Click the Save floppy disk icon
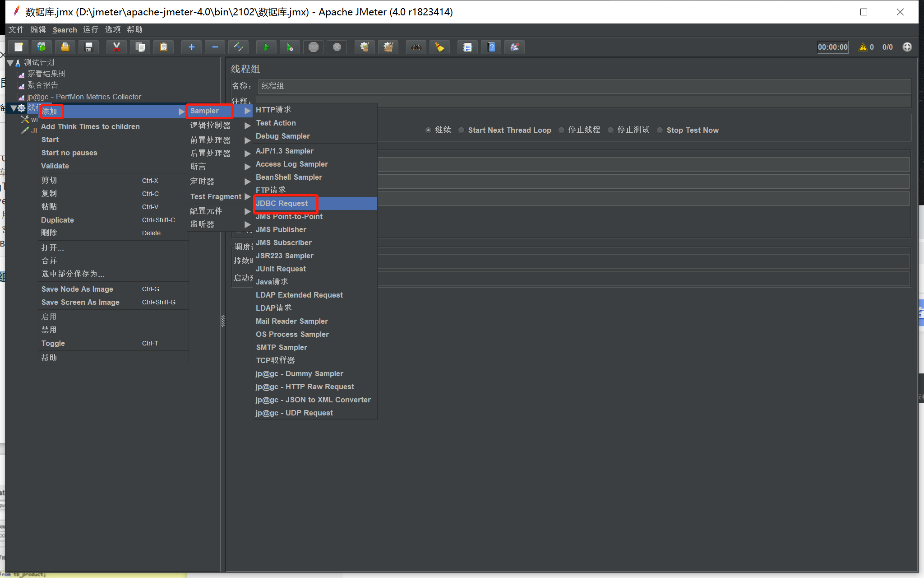924x578 pixels. click(89, 47)
